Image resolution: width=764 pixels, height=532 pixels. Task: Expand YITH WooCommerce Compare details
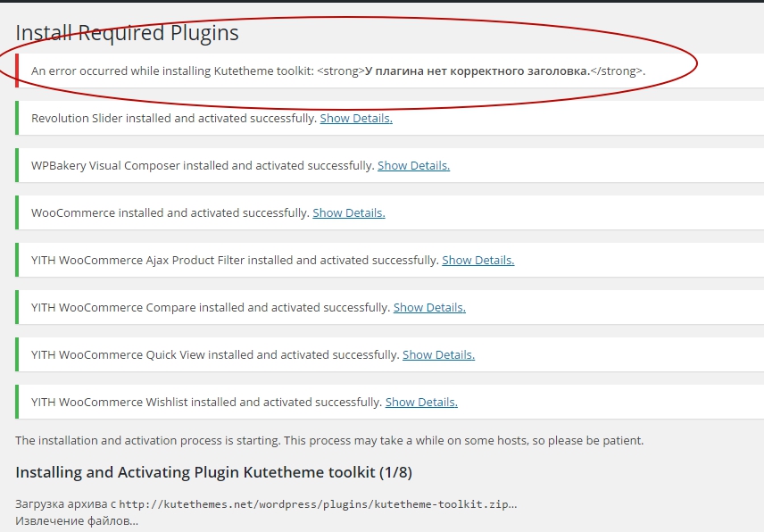click(x=429, y=307)
